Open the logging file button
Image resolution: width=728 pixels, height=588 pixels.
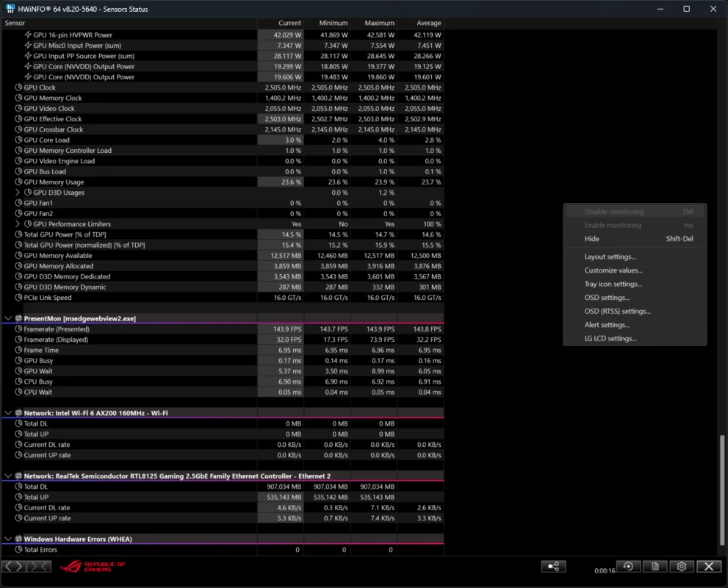tap(655, 566)
